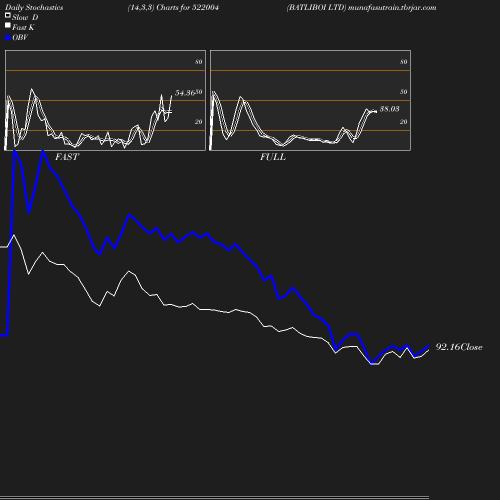Click the 'OBV' legend label
The width and height of the screenshot is (500, 500).
click(20, 38)
